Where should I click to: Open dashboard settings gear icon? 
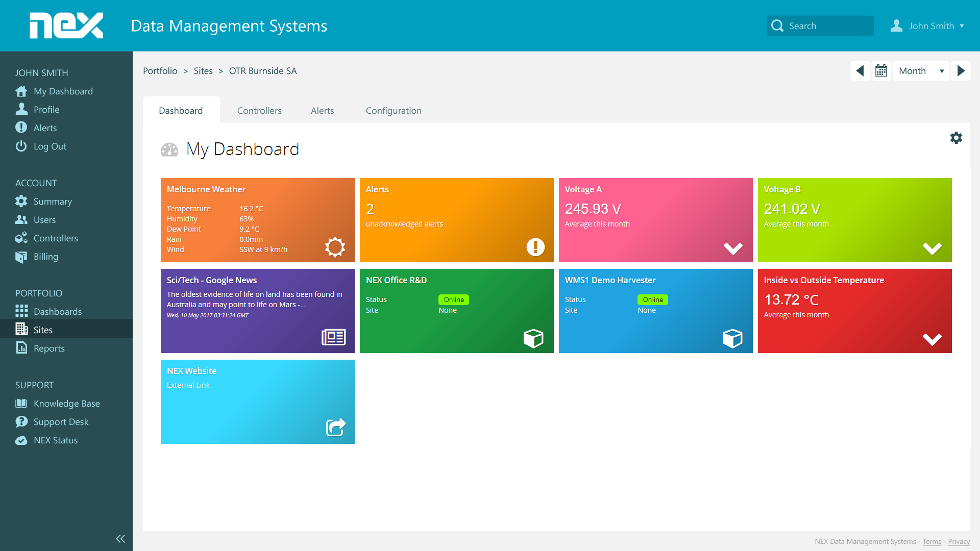tap(957, 138)
